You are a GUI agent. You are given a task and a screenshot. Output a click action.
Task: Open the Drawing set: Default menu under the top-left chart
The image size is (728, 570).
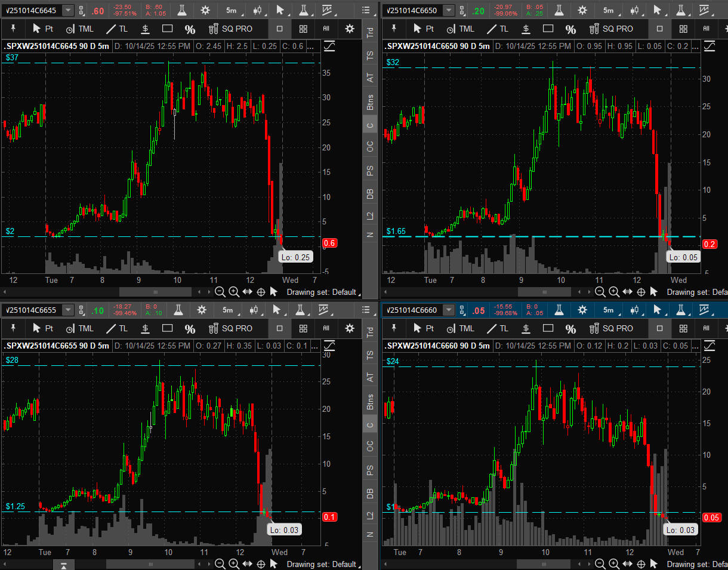click(x=323, y=292)
